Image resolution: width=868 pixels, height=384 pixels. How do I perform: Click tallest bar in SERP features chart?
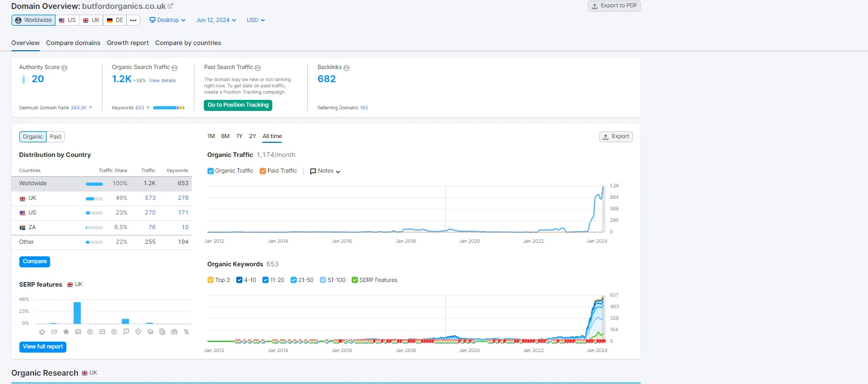coord(77,313)
